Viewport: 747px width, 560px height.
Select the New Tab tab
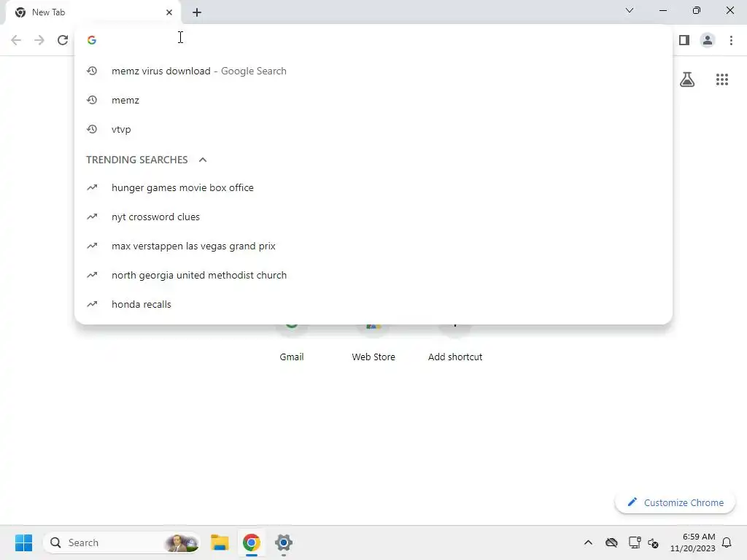point(93,12)
